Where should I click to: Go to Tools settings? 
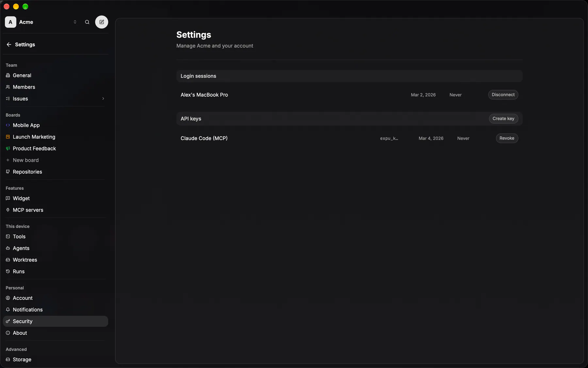tap(56, 237)
